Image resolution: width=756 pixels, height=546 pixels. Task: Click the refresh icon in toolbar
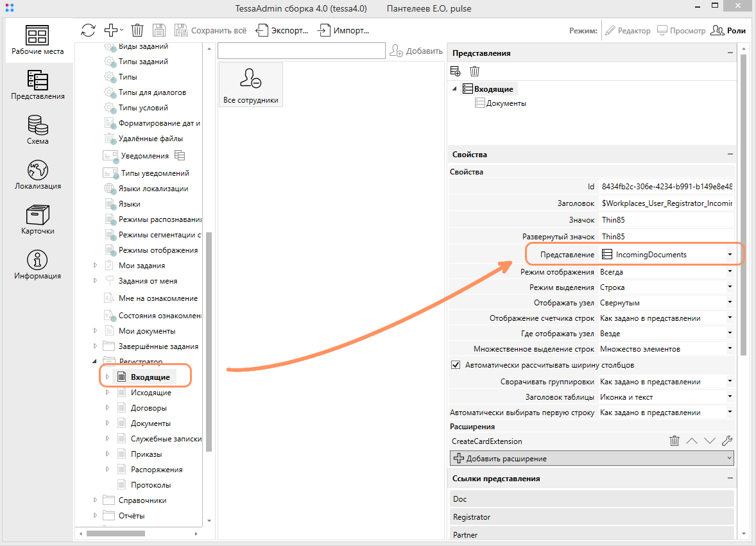coord(89,30)
